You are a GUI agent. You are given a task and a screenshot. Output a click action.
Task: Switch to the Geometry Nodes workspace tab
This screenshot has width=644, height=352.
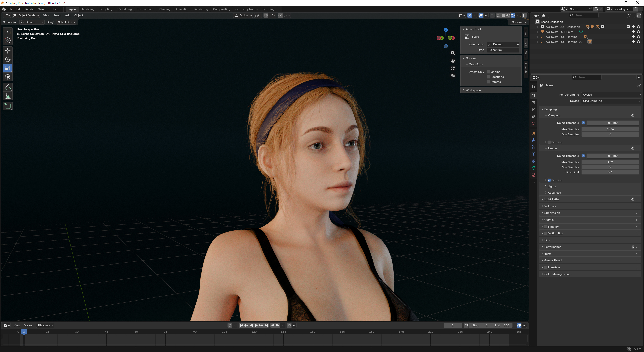tap(246, 9)
